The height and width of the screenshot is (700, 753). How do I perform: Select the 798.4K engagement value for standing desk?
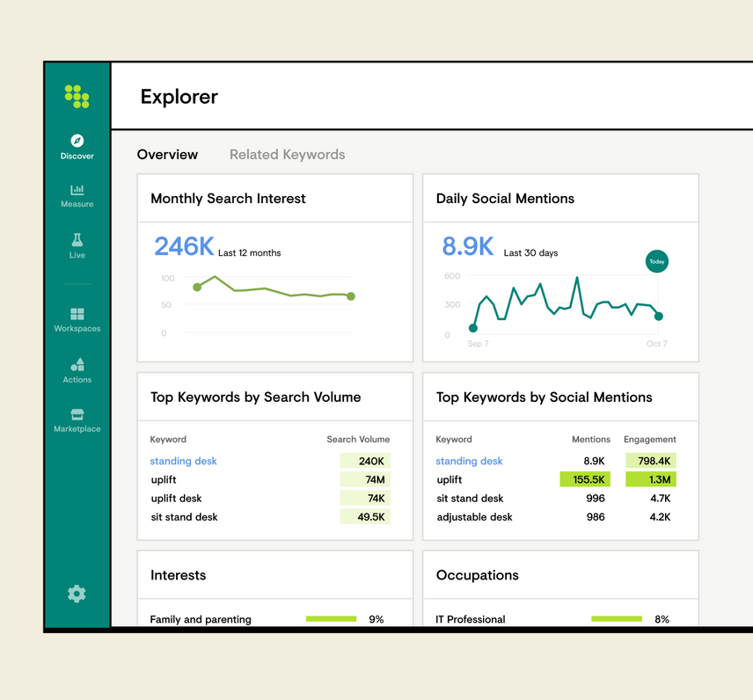tap(651, 460)
